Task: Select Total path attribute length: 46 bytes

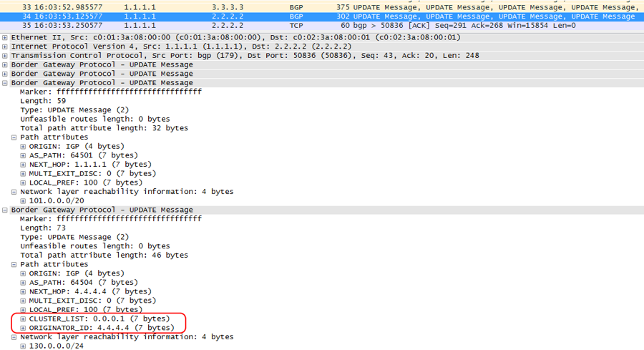Action: pos(104,256)
